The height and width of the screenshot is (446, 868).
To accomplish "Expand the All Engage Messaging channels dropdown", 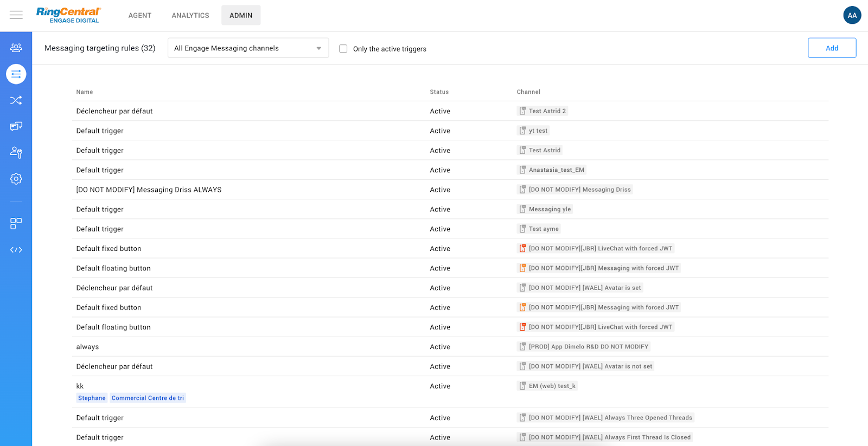I will 248,48.
